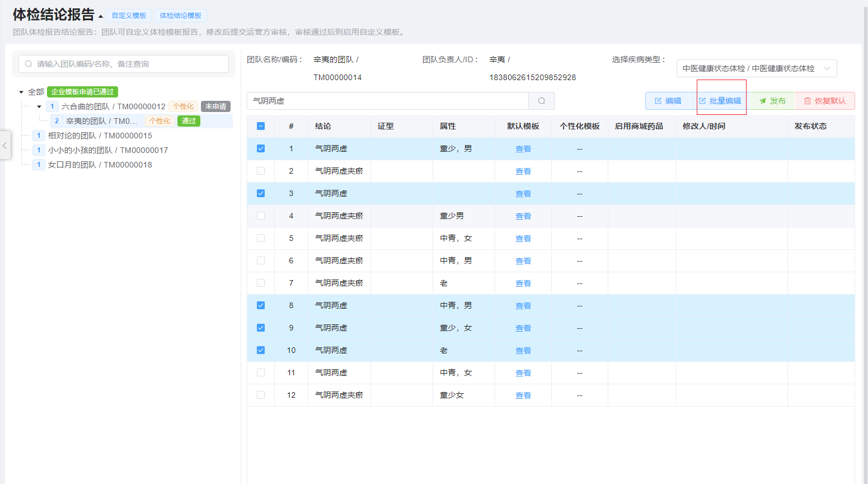Click the search magnifier button beside 气阴两虚
Screen dimensions: 868x484
(x=541, y=101)
